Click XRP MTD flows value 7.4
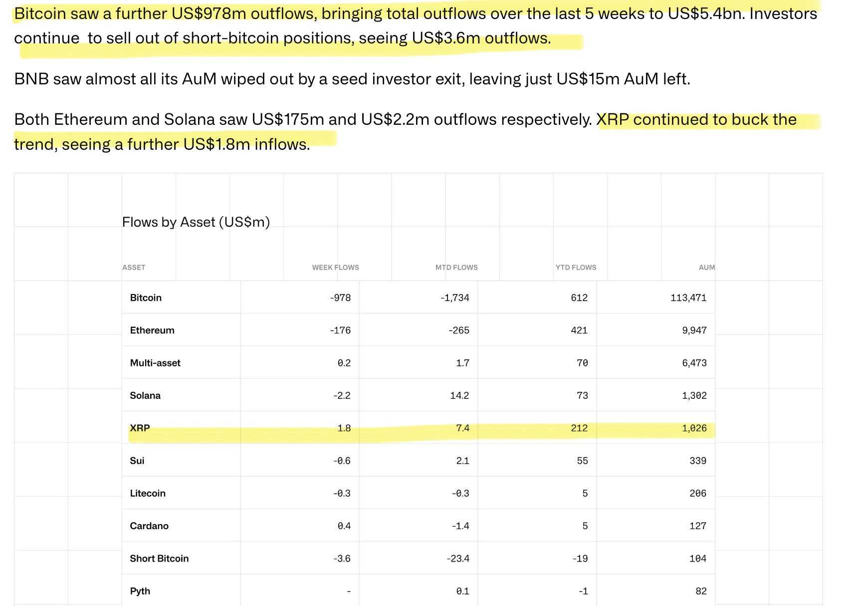Image resolution: width=868 pixels, height=606 pixels. (x=463, y=428)
